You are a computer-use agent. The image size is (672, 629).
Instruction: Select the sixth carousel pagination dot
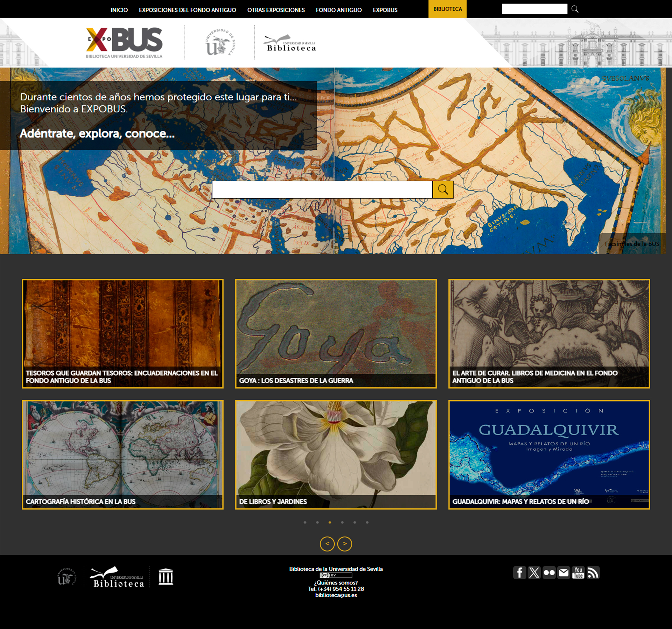point(367,522)
